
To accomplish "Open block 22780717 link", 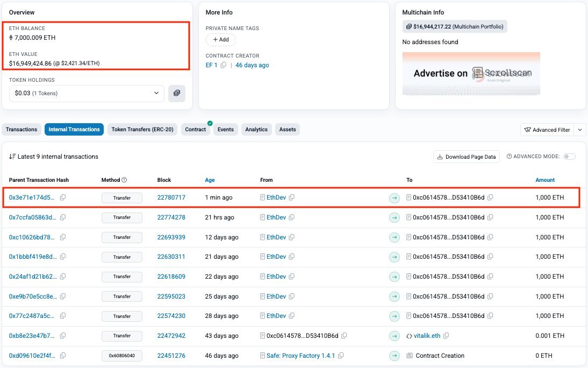I will (171, 197).
